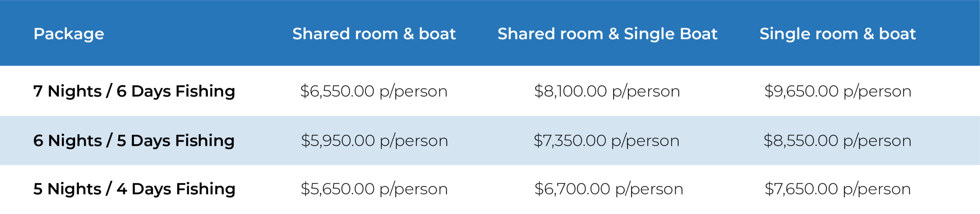Select the 'Single room & boat' header

(838, 34)
